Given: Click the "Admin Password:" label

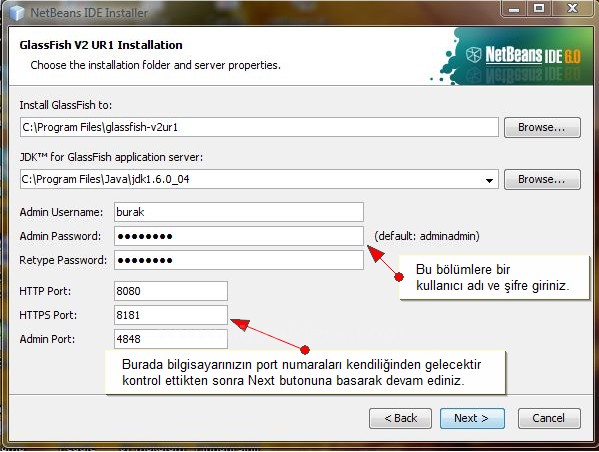Looking at the screenshot, I should pyautogui.click(x=60, y=236).
